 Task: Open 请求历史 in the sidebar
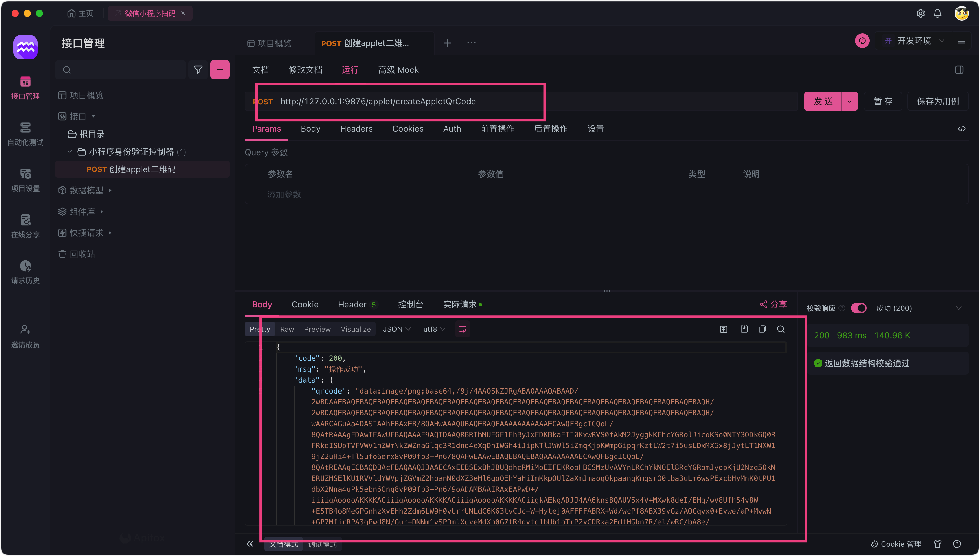(25, 272)
